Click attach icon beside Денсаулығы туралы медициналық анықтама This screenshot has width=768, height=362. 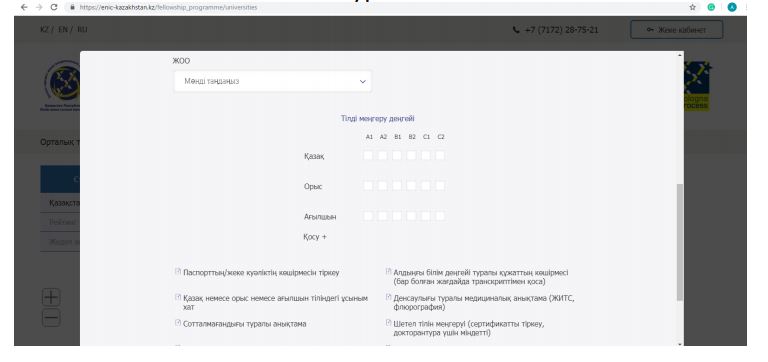click(388, 297)
